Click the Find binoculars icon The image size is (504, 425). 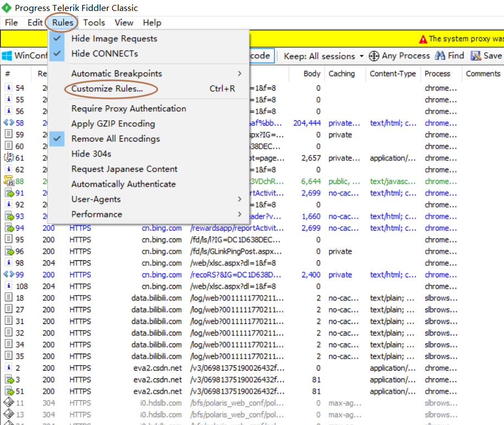point(440,55)
